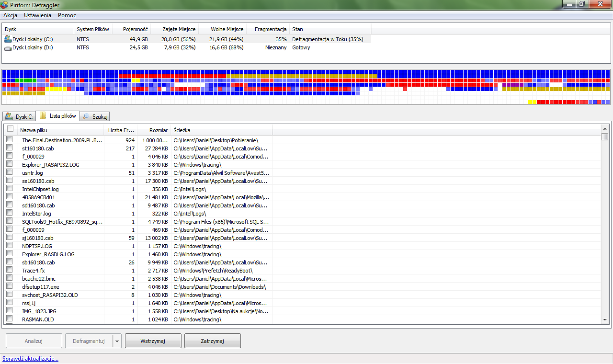Open the Ustawienia menu
Viewport: 613px width, 364px height.
pyautogui.click(x=37, y=15)
